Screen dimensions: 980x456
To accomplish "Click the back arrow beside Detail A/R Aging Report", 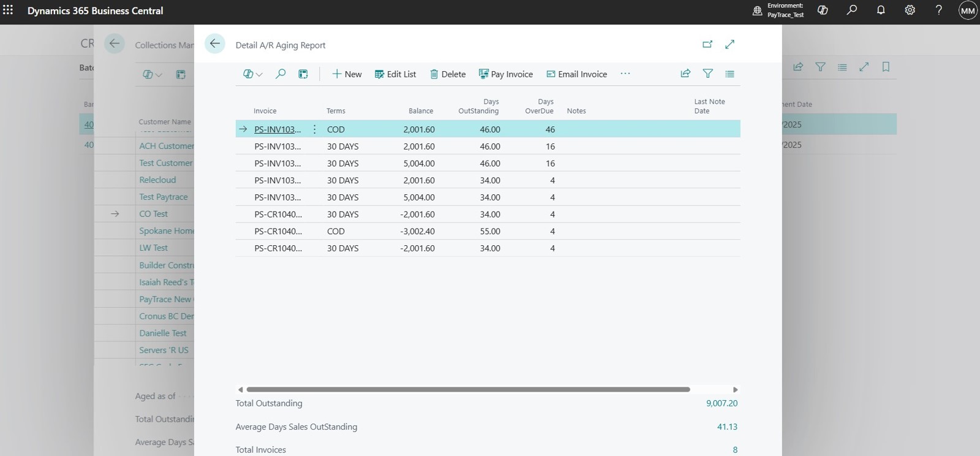I will pos(214,44).
